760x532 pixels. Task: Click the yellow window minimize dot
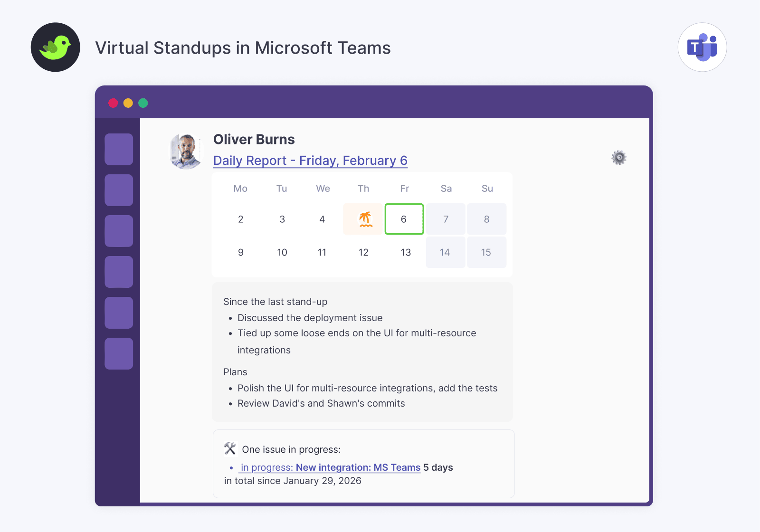[x=128, y=103]
